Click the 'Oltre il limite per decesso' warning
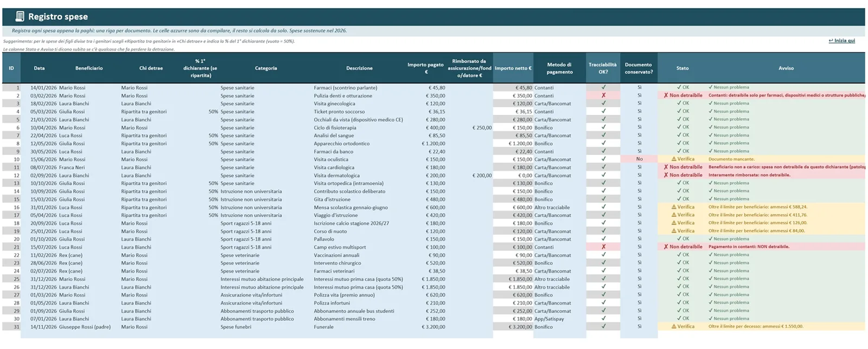The image size is (868, 349). 756,327
